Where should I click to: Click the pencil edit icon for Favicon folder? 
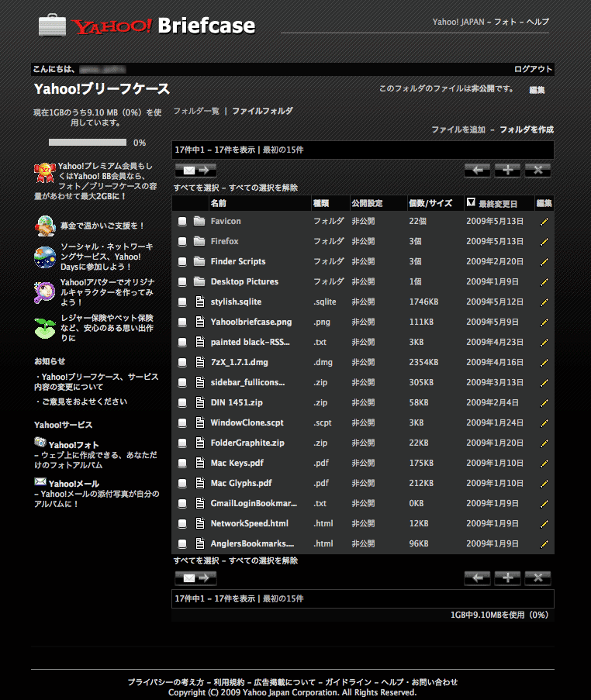pyautogui.click(x=544, y=222)
